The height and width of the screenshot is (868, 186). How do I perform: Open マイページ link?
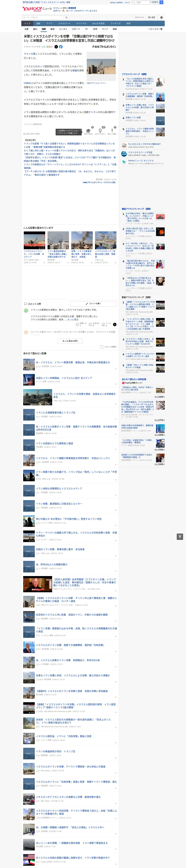pos(139,18)
